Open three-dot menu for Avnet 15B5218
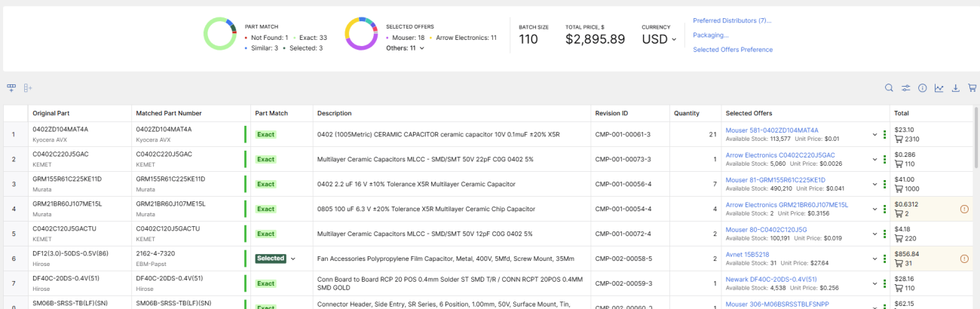980x309 pixels. point(884,259)
